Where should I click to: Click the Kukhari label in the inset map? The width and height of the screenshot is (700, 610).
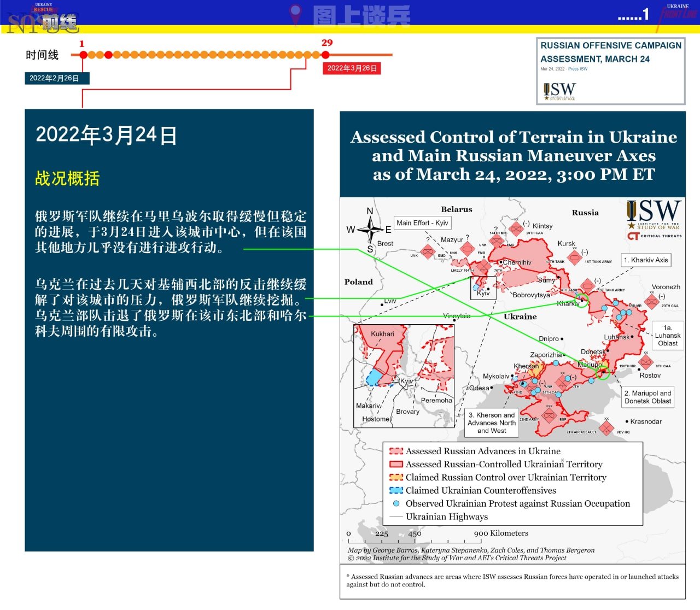coord(382,334)
